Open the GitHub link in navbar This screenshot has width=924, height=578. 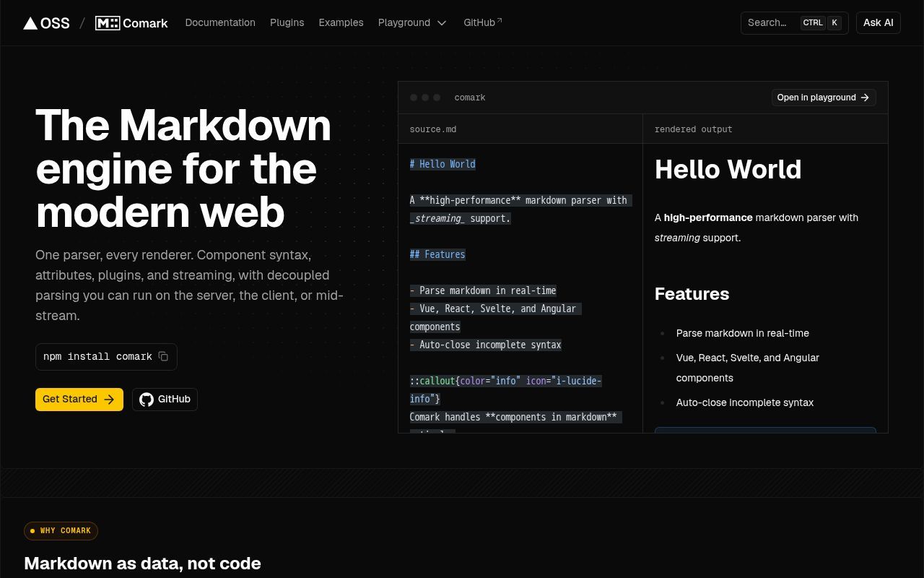(483, 22)
